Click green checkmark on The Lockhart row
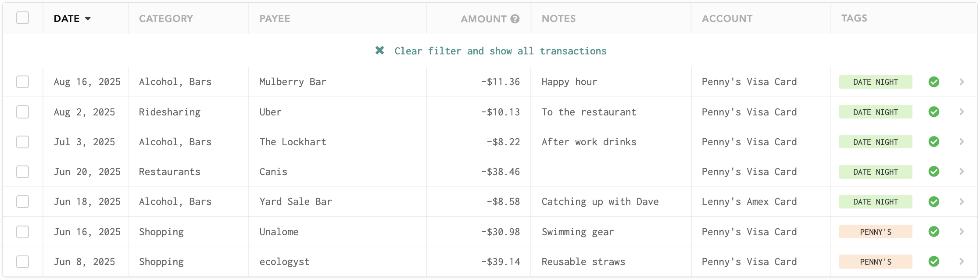The image size is (980, 280). coord(934,142)
